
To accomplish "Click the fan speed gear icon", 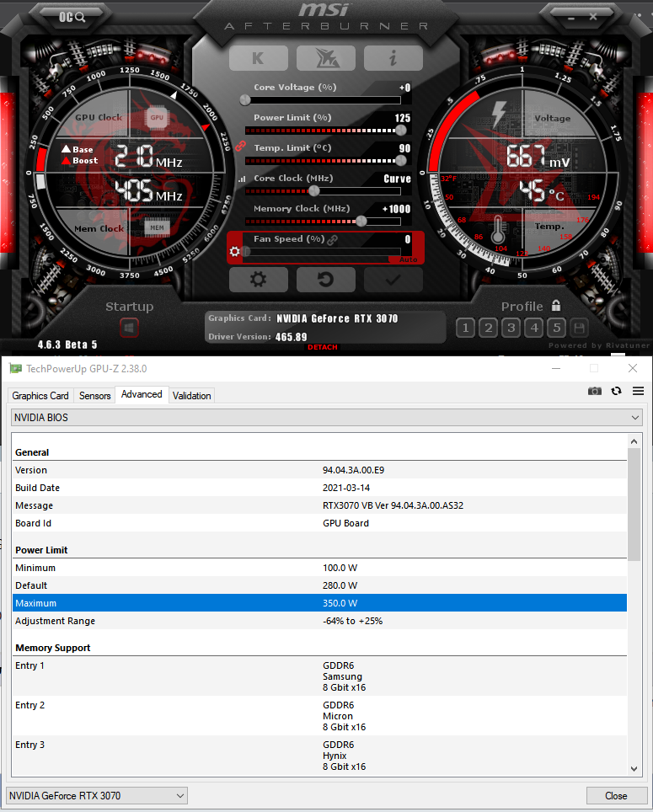I will click(x=234, y=251).
